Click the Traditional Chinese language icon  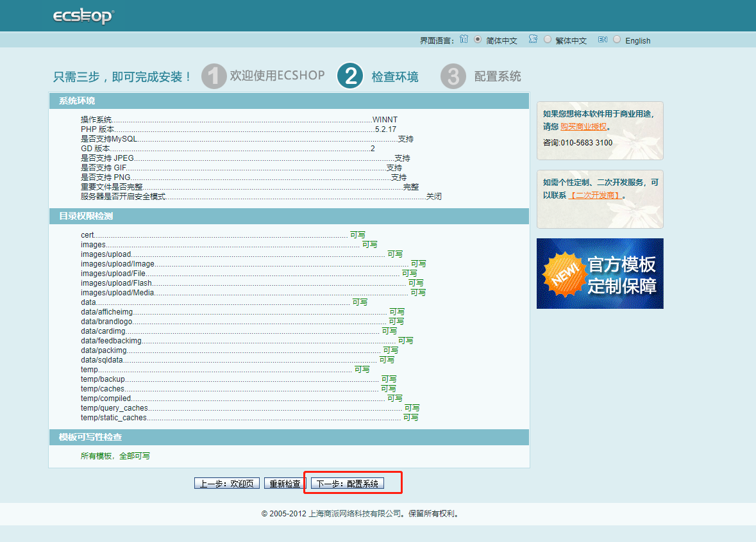(533, 39)
